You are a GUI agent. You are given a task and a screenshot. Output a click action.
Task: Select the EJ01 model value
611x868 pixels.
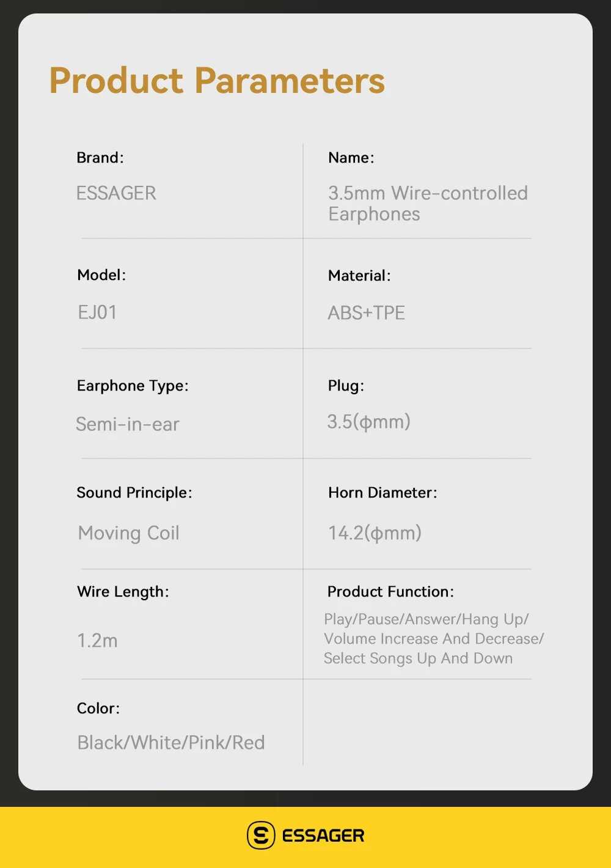(97, 312)
